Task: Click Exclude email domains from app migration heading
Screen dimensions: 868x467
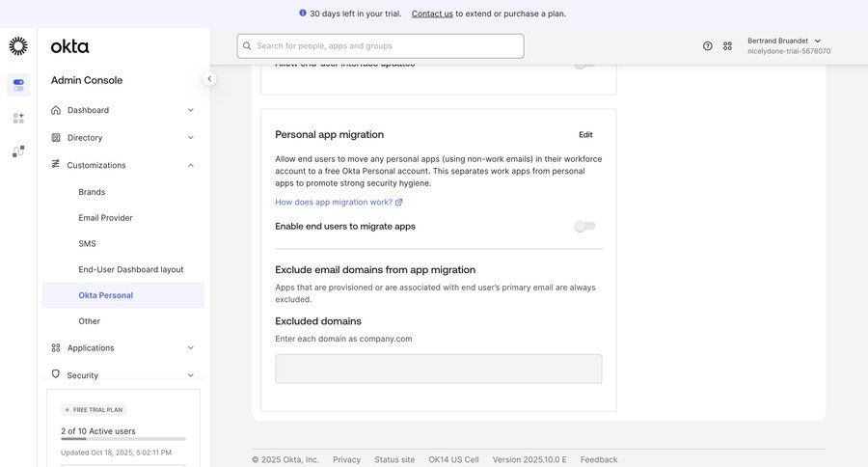Action: pyautogui.click(x=375, y=270)
